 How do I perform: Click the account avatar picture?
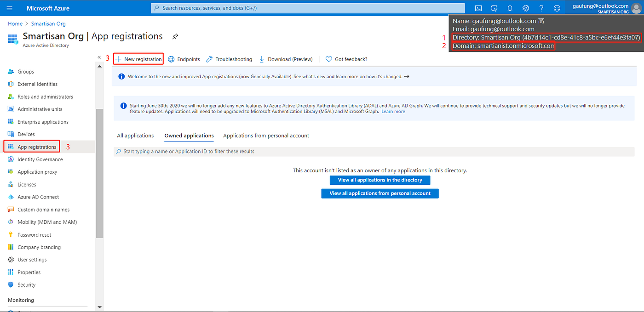click(x=636, y=8)
